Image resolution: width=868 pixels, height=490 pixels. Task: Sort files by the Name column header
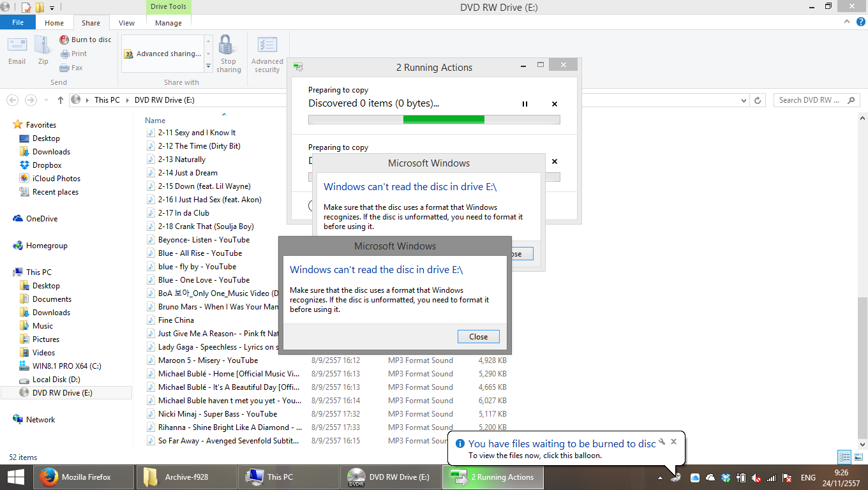coord(155,121)
